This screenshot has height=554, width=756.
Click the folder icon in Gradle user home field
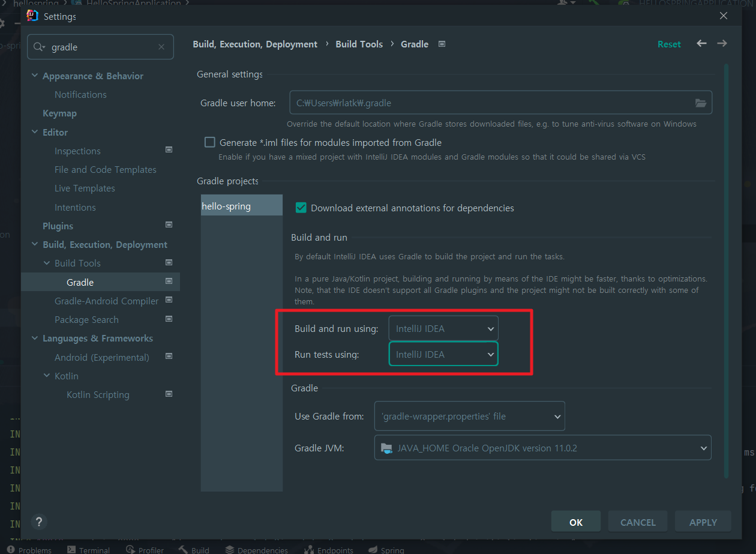(700, 103)
